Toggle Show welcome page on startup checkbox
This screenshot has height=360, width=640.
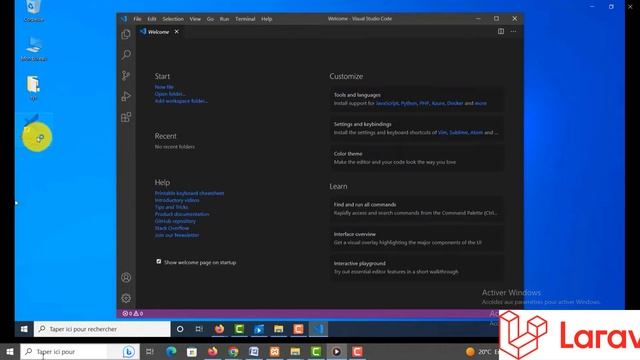159,262
